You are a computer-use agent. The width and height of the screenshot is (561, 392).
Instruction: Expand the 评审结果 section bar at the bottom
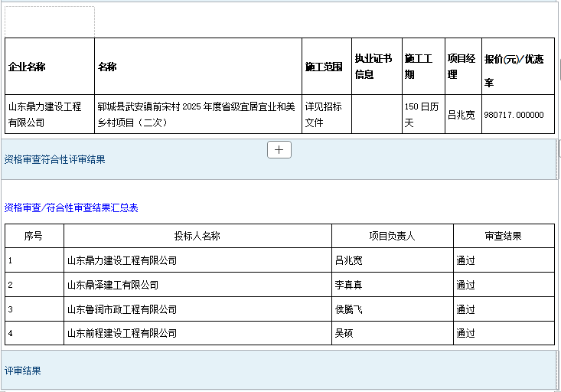click(x=23, y=371)
